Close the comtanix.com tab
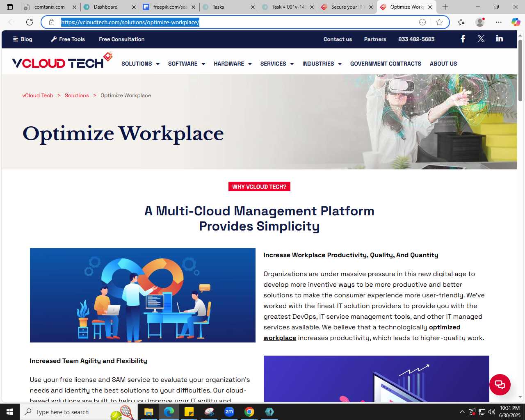 tap(74, 7)
